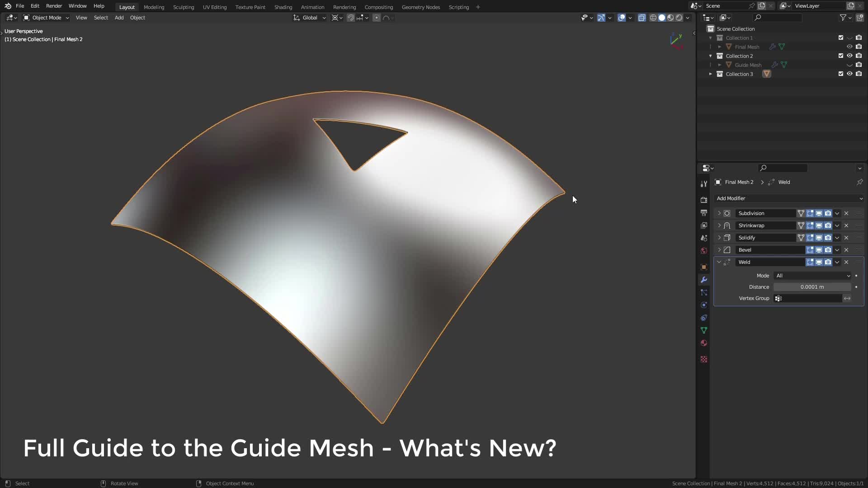Screen dimensions: 868x488
Task: Disable Solidify modifier in renders
Action: click(x=828, y=238)
